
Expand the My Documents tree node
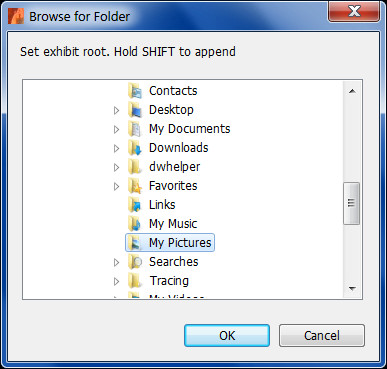point(116,129)
